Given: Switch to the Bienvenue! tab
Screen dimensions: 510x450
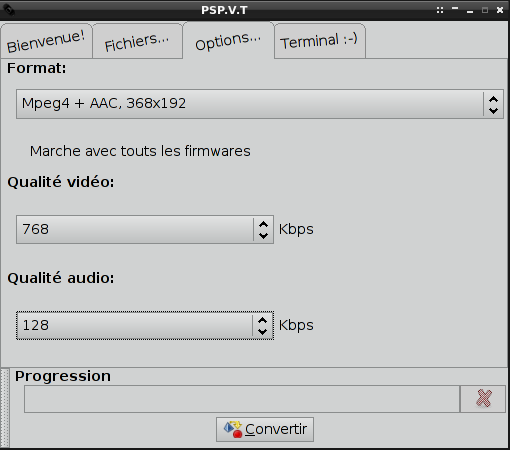Looking at the screenshot, I should pyautogui.click(x=46, y=41).
